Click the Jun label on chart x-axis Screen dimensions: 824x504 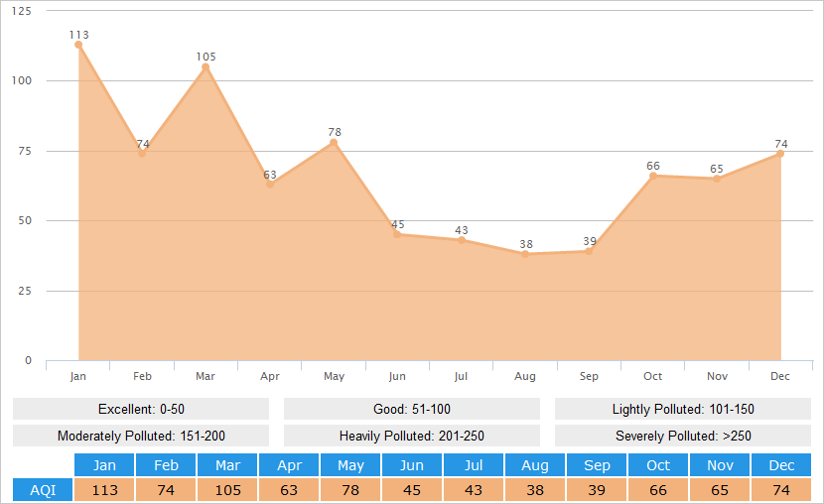[x=397, y=376]
